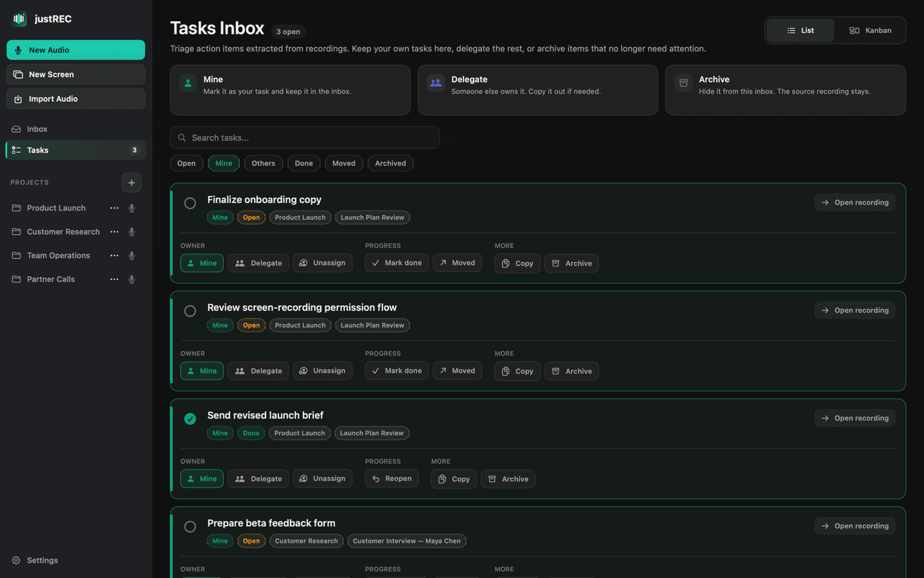Viewport: 924px width, 578px height.
Task: Switch to List view
Action: coord(800,30)
